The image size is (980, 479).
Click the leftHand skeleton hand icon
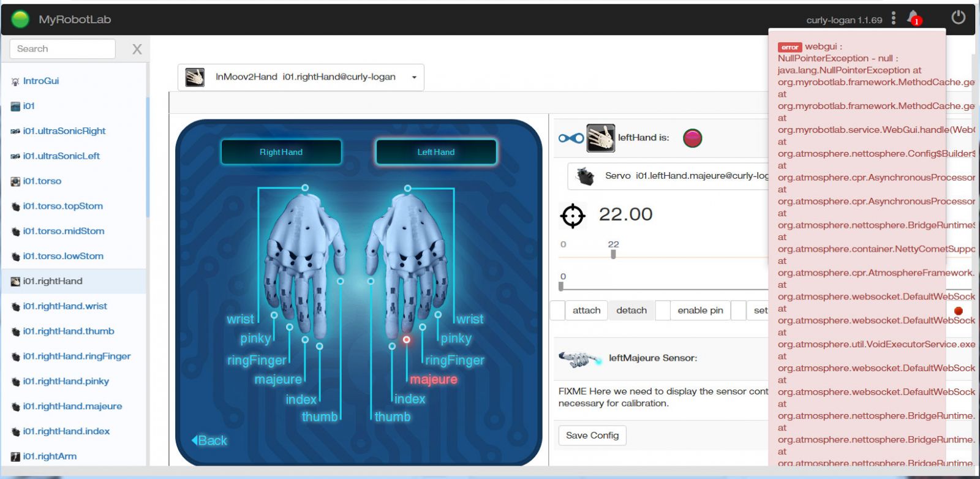[601, 138]
